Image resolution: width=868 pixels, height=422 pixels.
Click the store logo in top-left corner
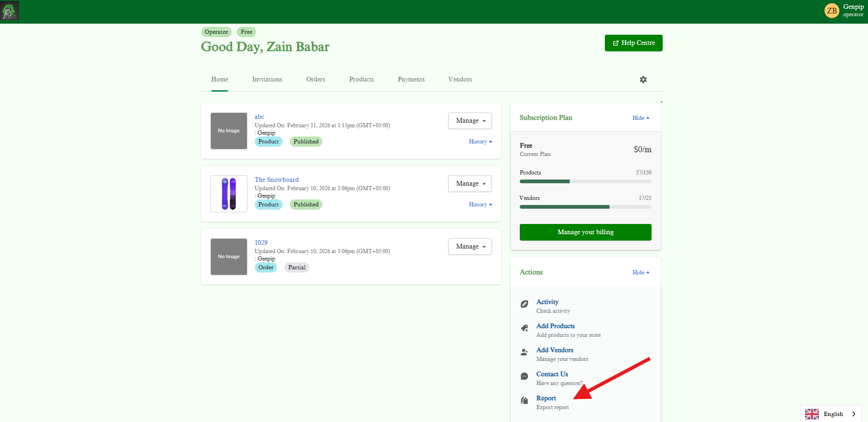point(10,11)
